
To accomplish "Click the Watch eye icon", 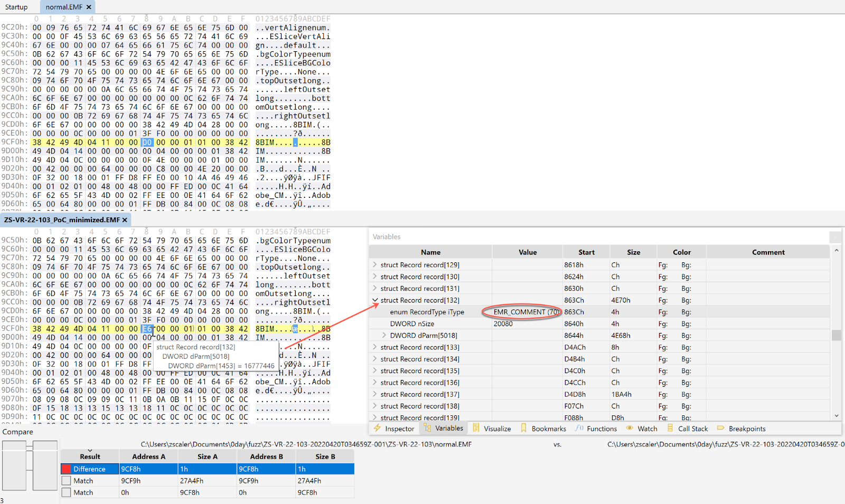I will (x=630, y=428).
